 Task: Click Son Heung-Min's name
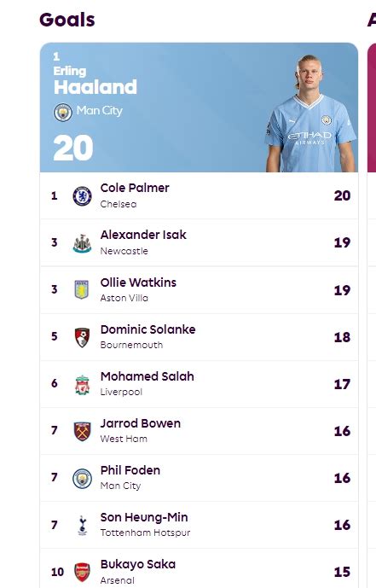point(144,517)
